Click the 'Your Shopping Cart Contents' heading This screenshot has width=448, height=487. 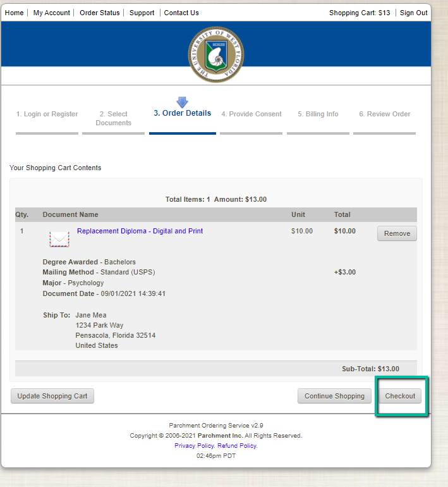[55, 168]
